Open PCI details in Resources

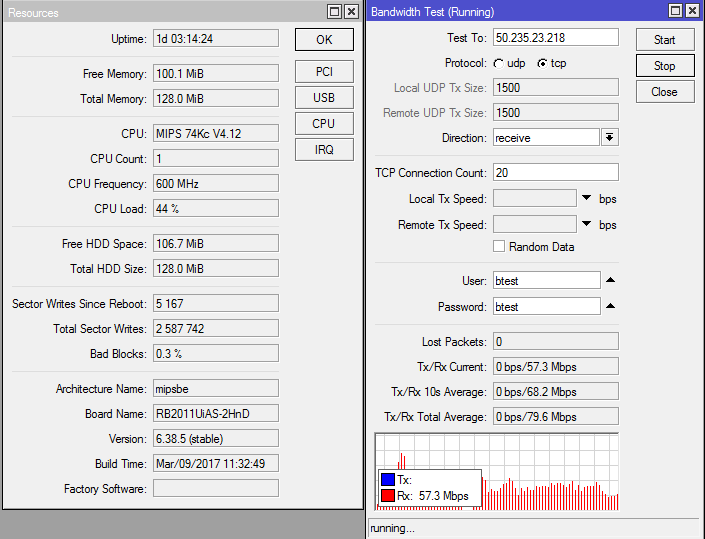pos(324,71)
